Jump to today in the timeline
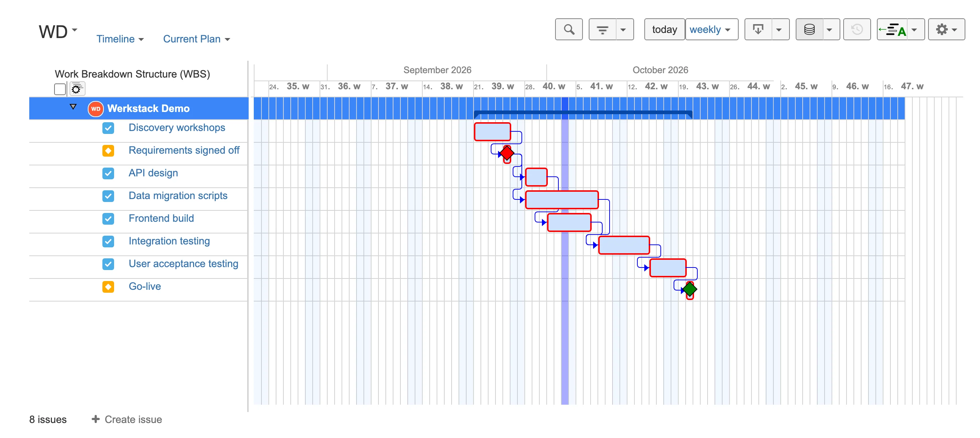This screenshot has width=980, height=438. [x=664, y=29]
